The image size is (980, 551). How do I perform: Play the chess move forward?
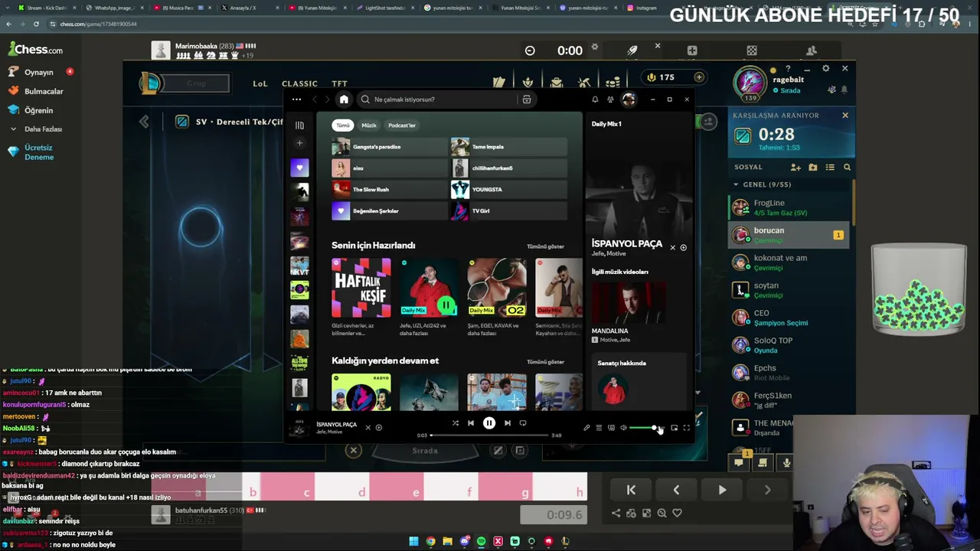[x=722, y=490]
